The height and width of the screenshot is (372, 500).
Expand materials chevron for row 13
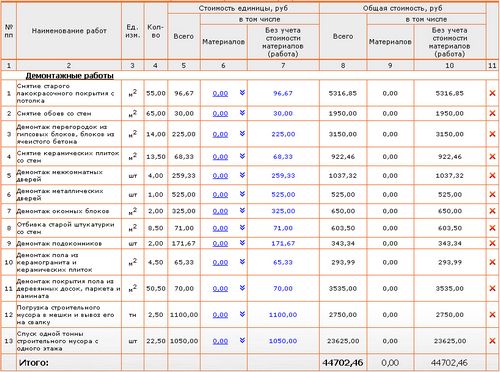[242, 340]
